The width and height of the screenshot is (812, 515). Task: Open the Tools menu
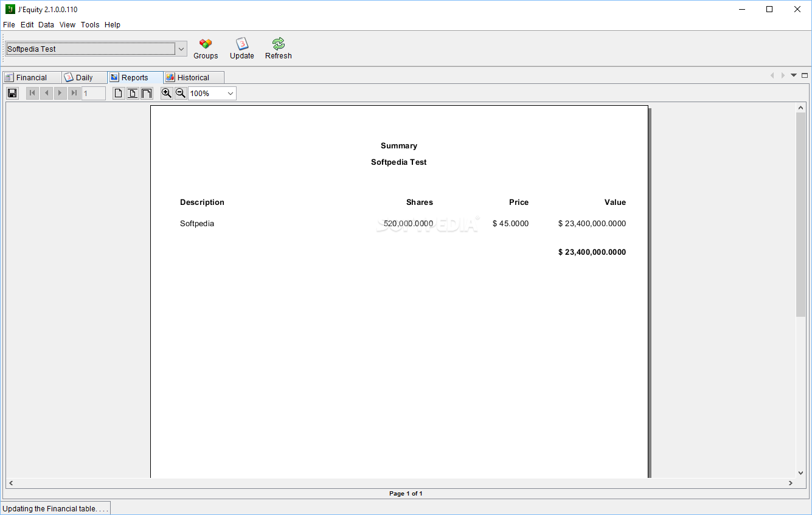point(90,25)
